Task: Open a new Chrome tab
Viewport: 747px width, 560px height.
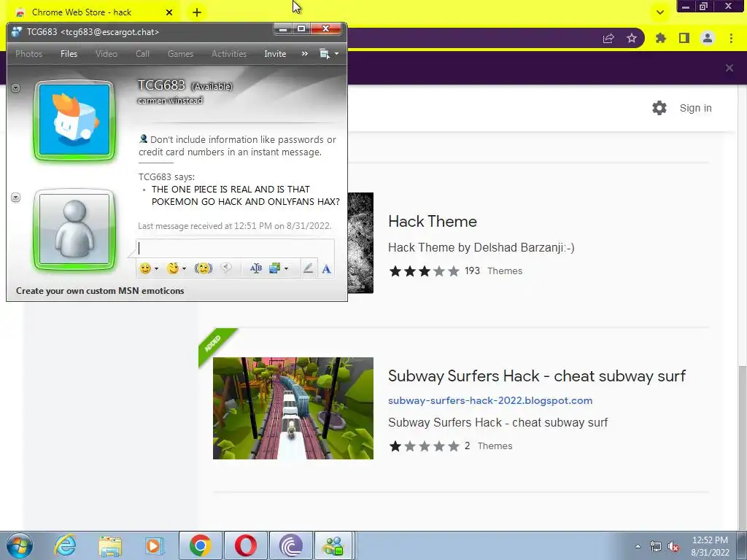Action: click(197, 12)
